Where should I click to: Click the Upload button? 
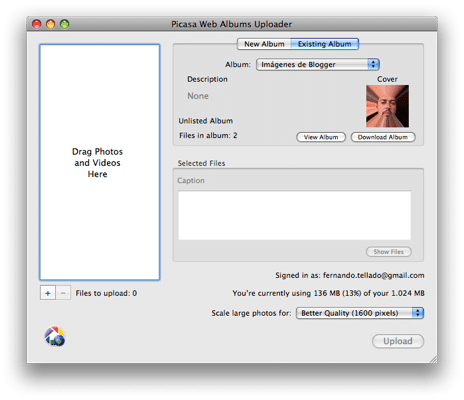[398, 341]
